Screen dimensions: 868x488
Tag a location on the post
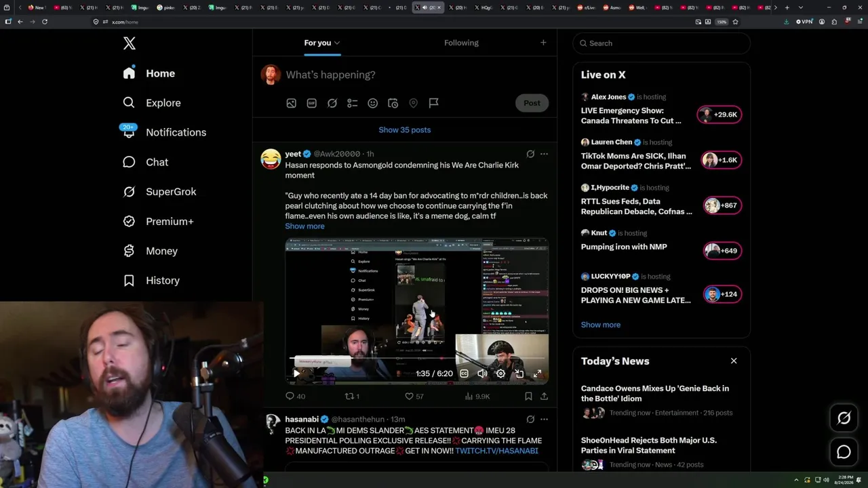coord(413,103)
